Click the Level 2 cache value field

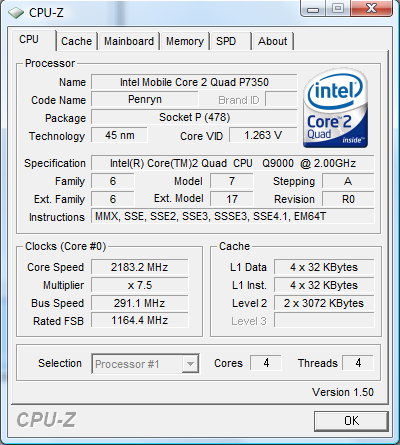tap(324, 303)
